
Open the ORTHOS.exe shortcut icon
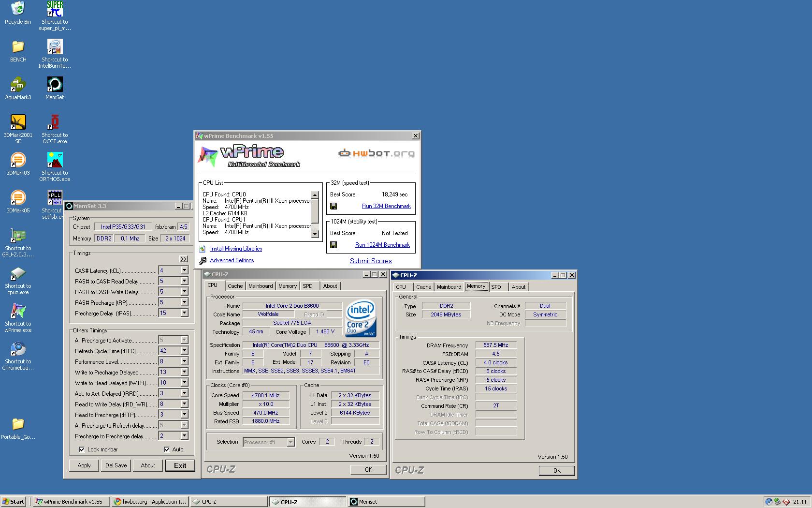tap(55, 160)
